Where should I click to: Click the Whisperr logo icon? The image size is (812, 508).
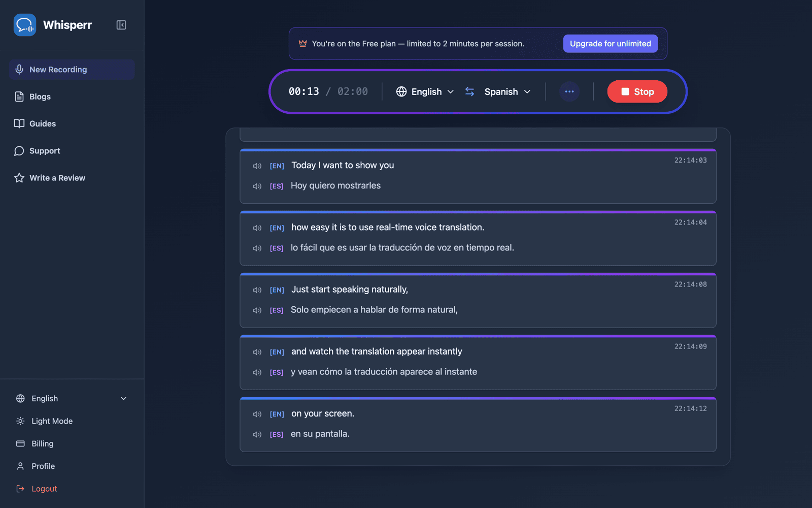25,25
